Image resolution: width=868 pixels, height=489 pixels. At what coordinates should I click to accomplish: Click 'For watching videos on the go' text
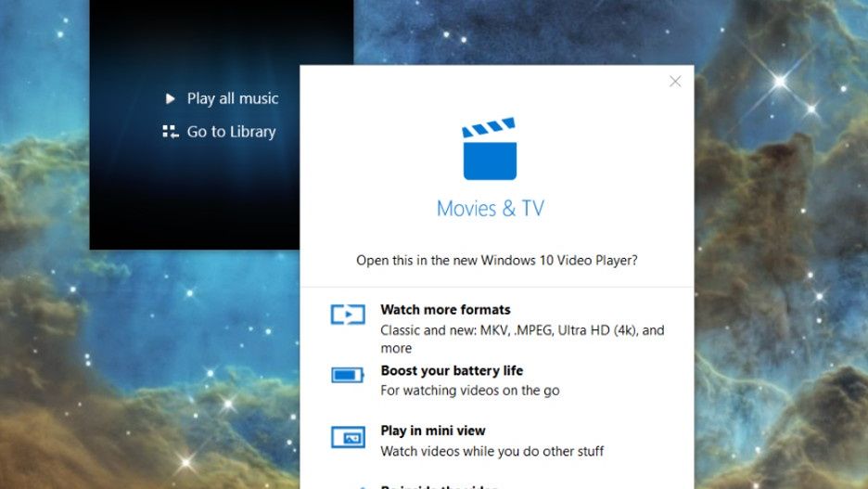tap(470, 391)
